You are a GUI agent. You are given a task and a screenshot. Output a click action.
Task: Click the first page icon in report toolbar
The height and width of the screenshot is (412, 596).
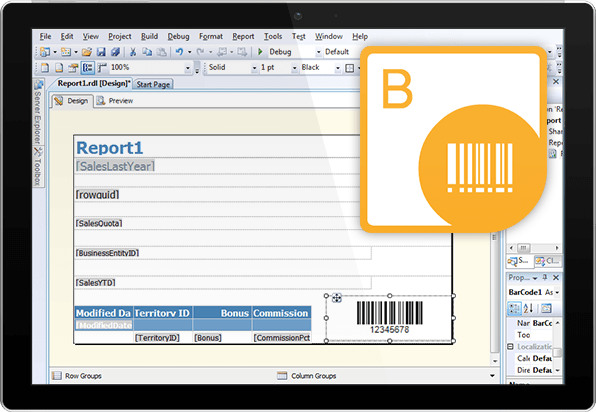(45, 68)
